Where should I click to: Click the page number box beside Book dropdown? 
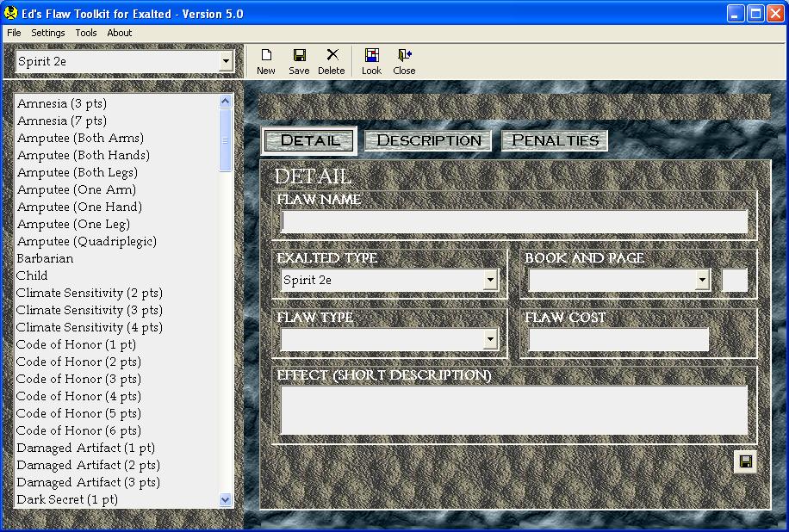click(735, 280)
